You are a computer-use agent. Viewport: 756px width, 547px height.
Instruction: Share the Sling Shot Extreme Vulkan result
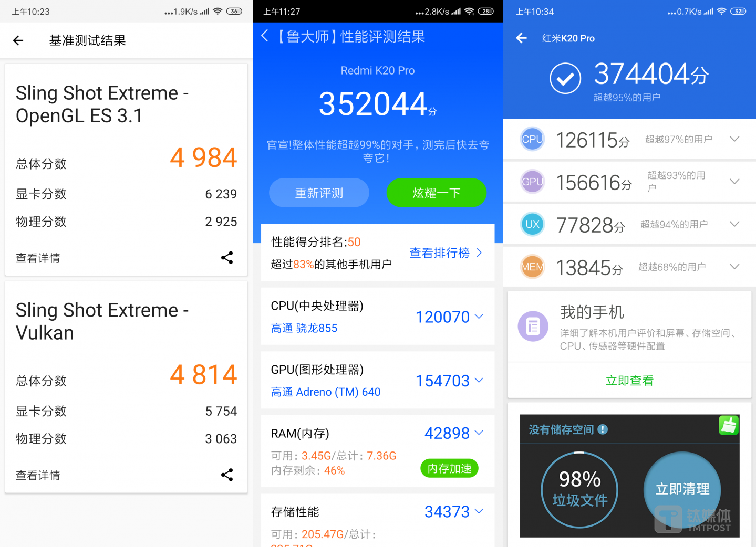tap(227, 475)
